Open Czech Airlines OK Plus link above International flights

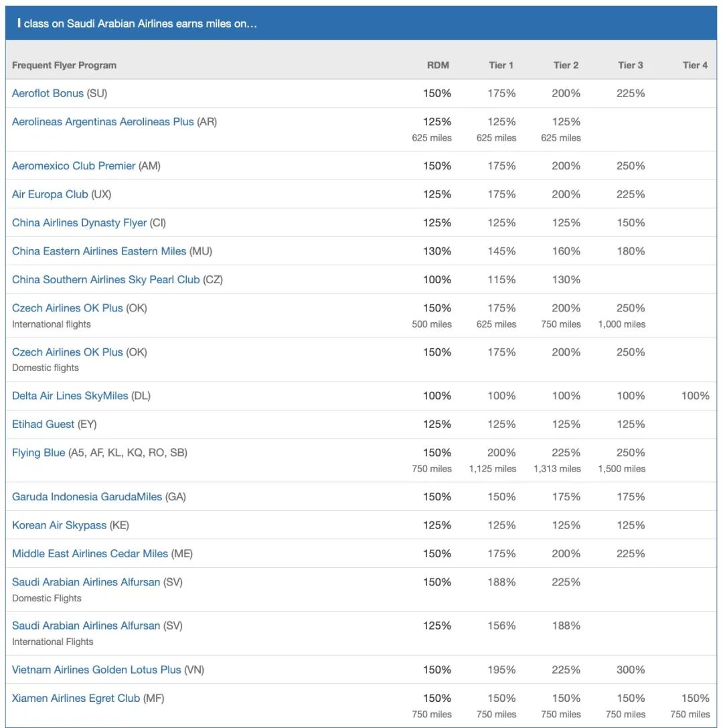[68, 308]
